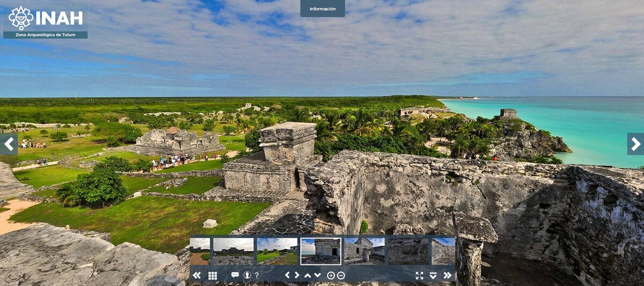Zoom out with the minus circle icon

(x=341, y=275)
